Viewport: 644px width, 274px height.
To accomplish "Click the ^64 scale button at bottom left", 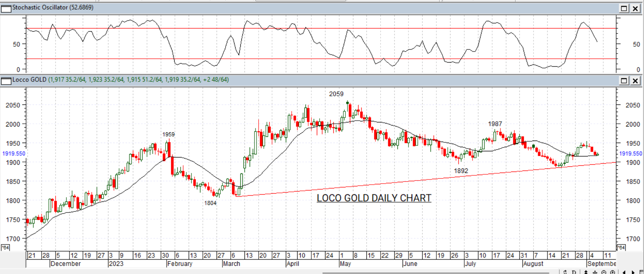I will click(x=5, y=248).
